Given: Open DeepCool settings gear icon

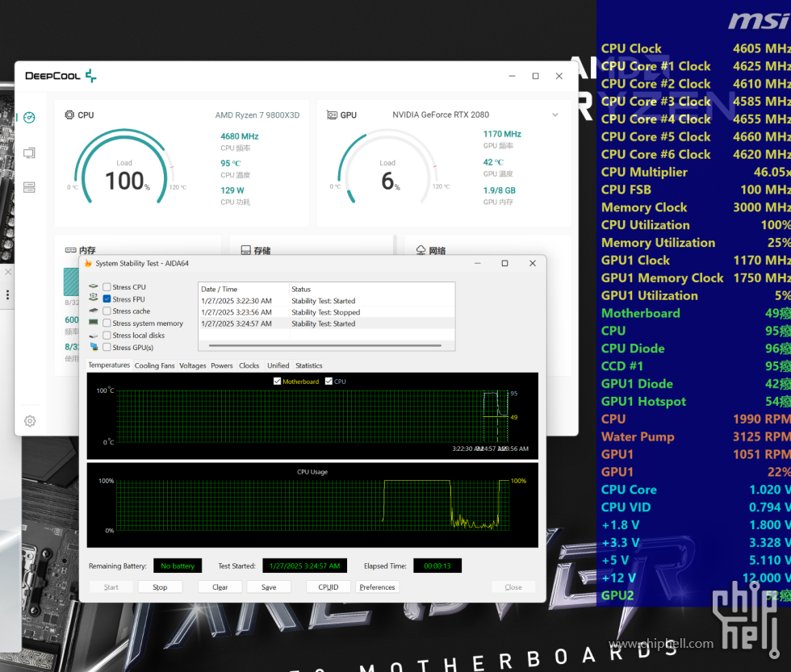Looking at the screenshot, I should [x=30, y=421].
